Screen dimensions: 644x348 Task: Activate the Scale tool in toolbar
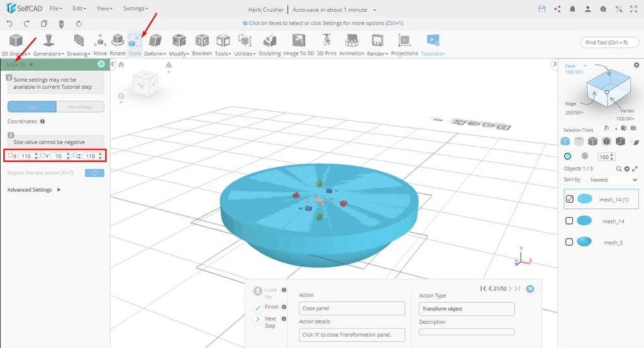pyautogui.click(x=135, y=45)
